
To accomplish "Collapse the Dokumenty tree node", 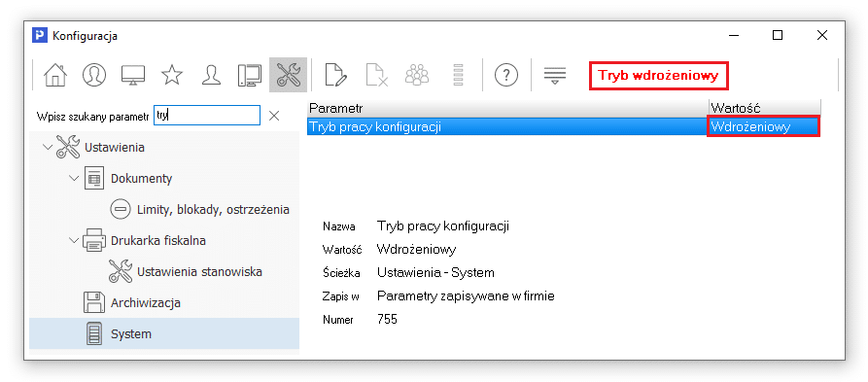I will (74, 178).
